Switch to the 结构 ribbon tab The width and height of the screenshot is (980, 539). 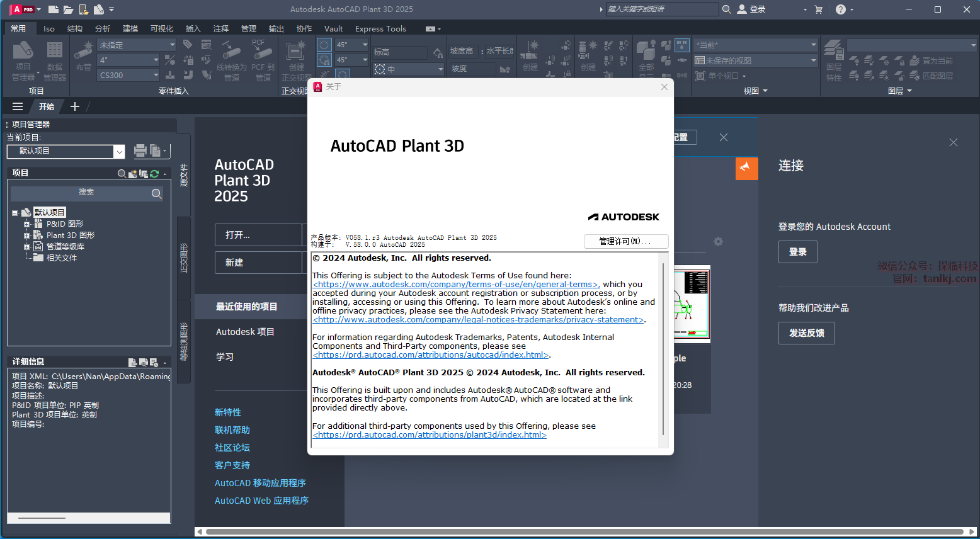(x=75, y=29)
